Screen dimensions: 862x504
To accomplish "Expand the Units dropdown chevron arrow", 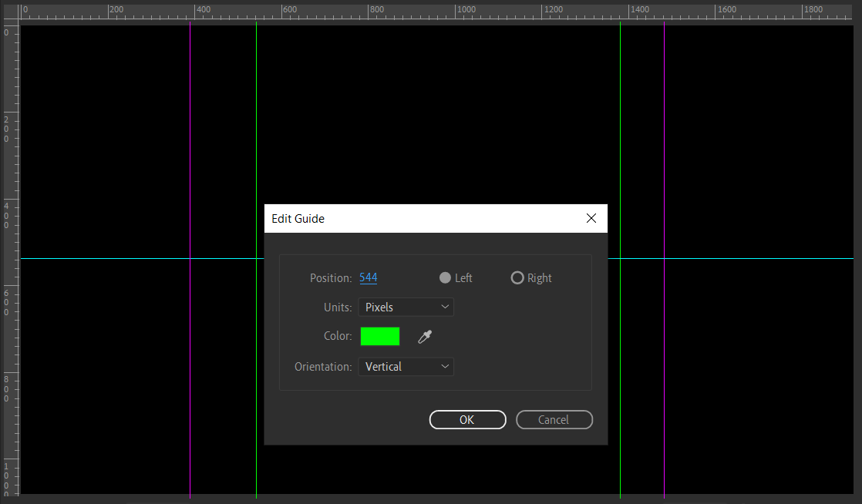I will tap(445, 307).
